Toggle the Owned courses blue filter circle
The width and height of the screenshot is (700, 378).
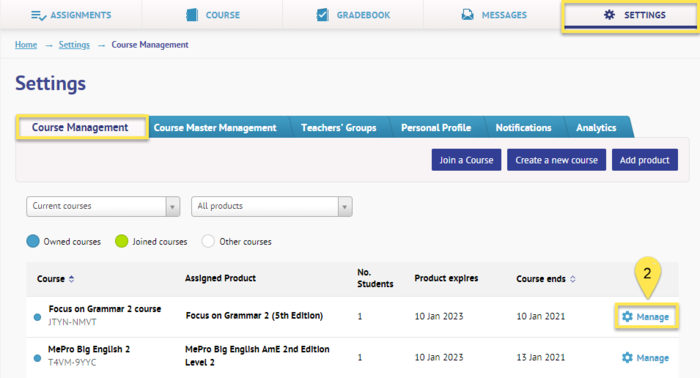point(33,241)
